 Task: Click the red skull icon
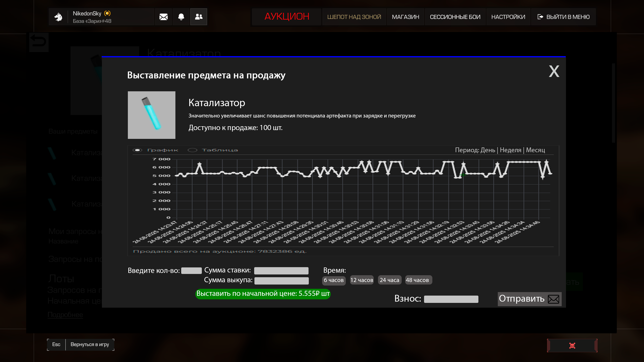(x=572, y=346)
